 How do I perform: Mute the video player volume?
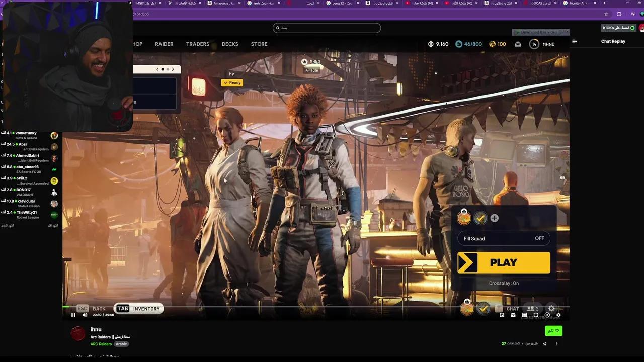pos(85,315)
